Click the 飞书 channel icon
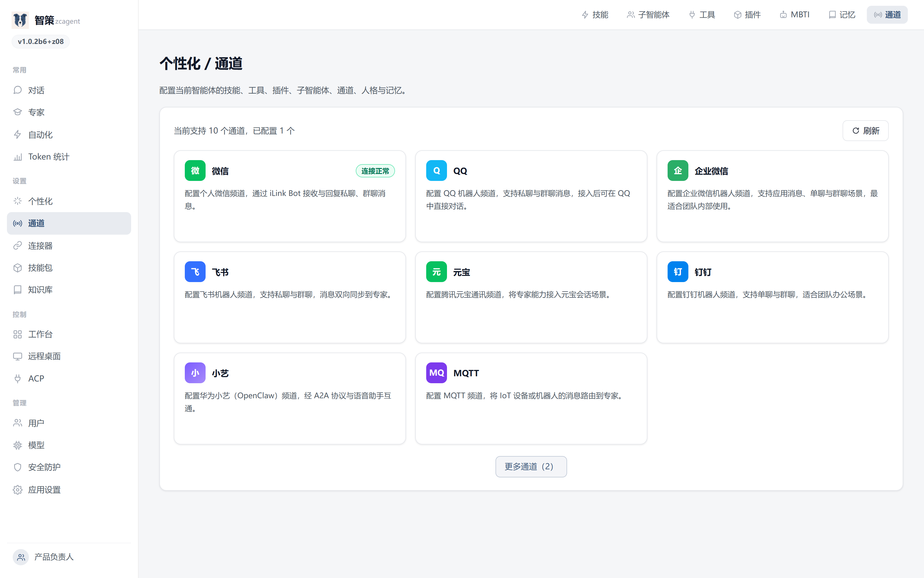The height and width of the screenshot is (578, 924). click(195, 272)
